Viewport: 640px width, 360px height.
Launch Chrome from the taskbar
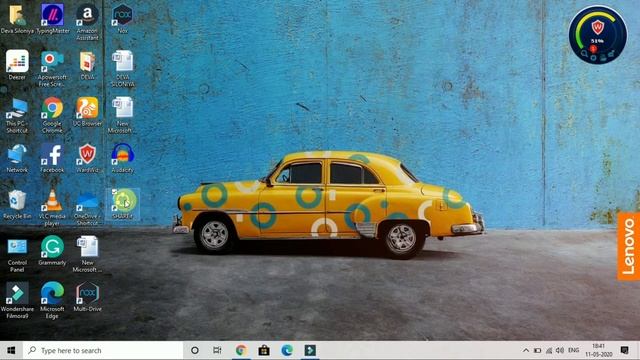pyautogui.click(x=241, y=350)
